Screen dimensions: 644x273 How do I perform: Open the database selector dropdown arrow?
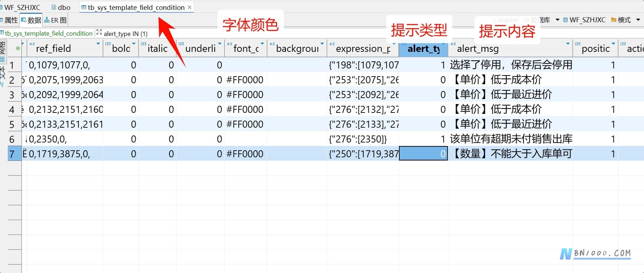pos(557,20)
